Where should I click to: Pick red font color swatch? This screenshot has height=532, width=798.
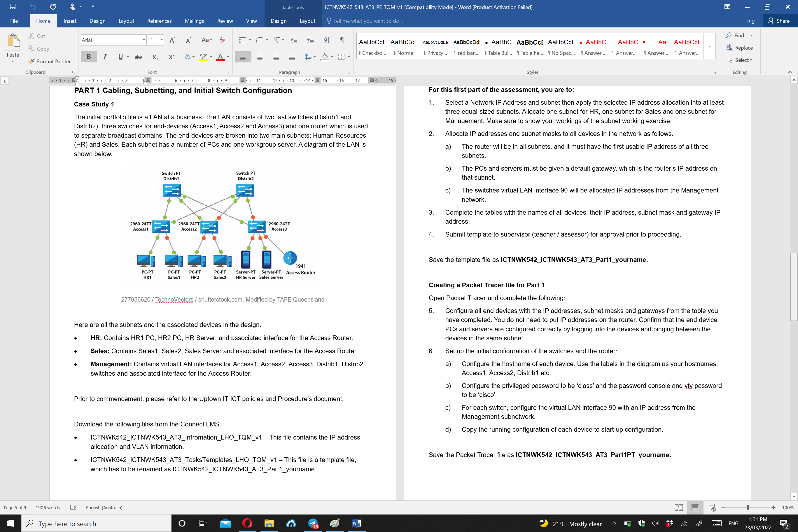point(220,57)
